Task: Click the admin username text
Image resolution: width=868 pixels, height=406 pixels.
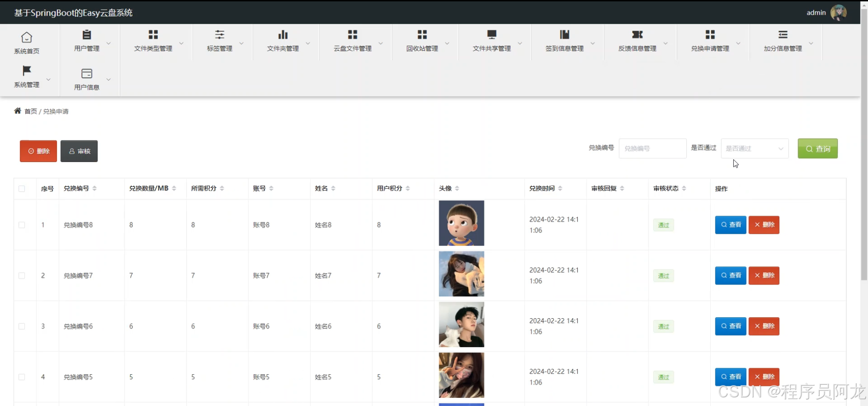Action: tap(816, 13)
